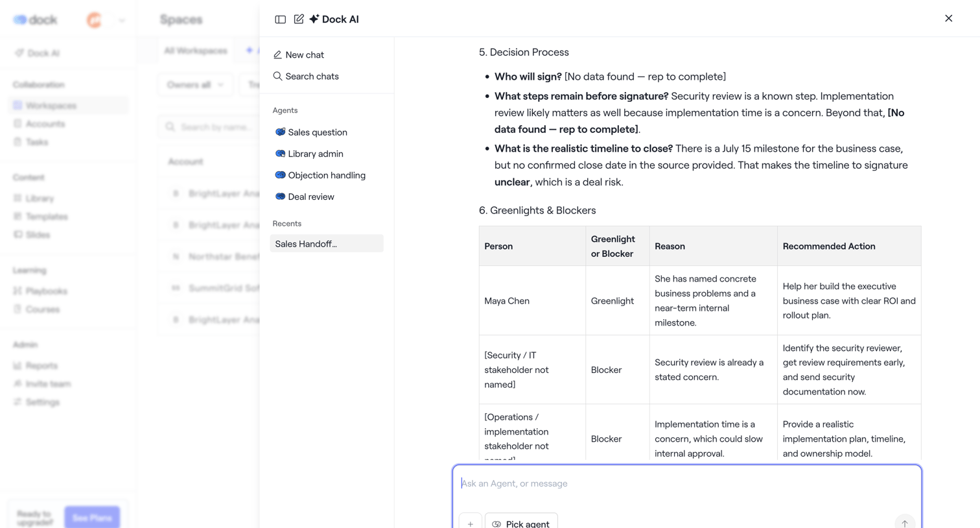The height and width of the screenshot is (528, 980).
Task: Start a new chat via the top compose icon
Action: (x=299, y=19)
